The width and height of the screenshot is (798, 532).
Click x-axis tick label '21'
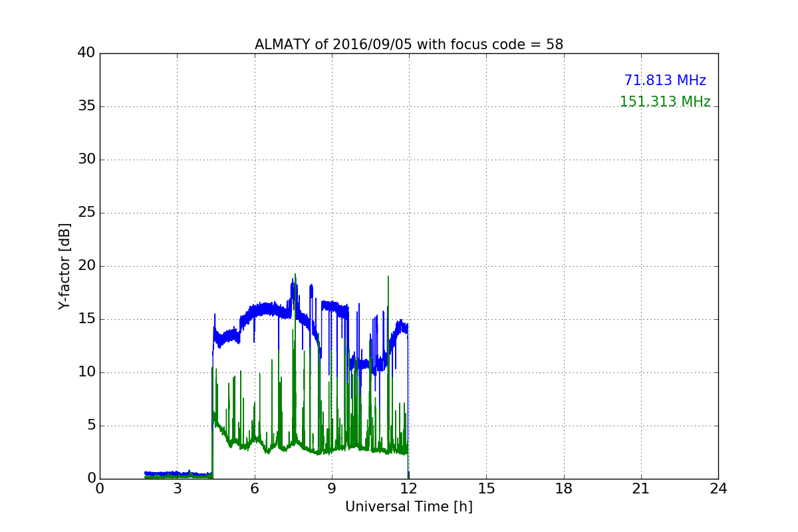point(641,489)
